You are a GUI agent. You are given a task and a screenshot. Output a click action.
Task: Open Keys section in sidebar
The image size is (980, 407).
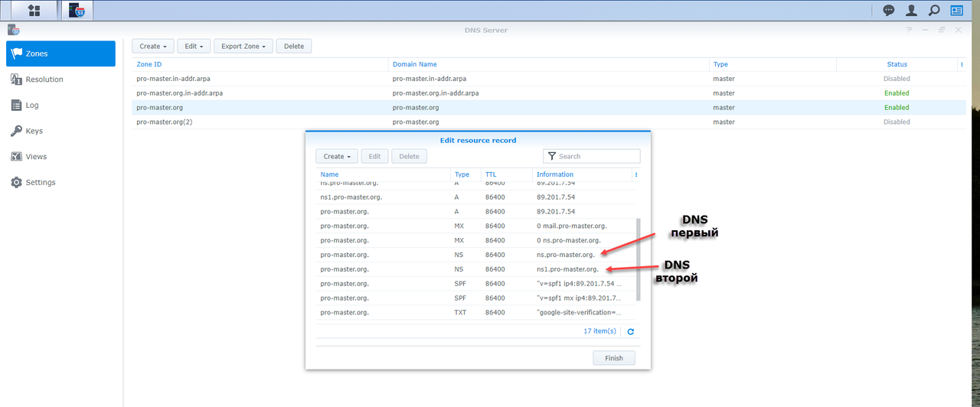pos(61,131)
